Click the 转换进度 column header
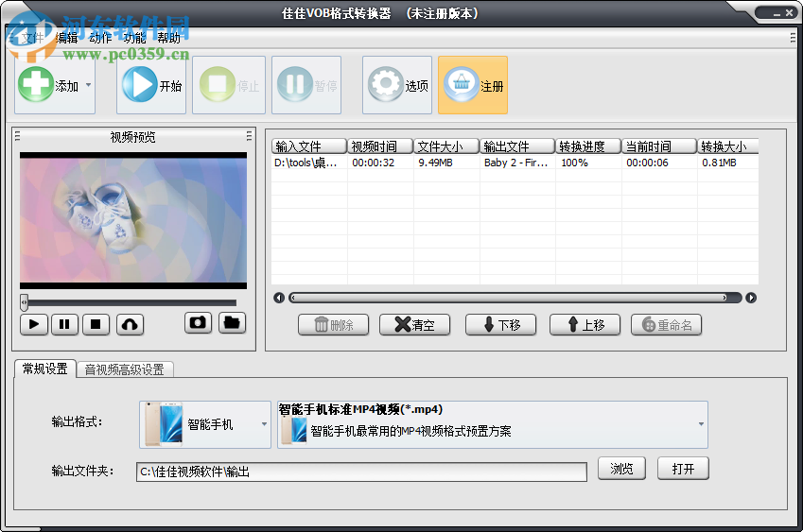Viewport: 803px width, 532px height. pos(588,146)
